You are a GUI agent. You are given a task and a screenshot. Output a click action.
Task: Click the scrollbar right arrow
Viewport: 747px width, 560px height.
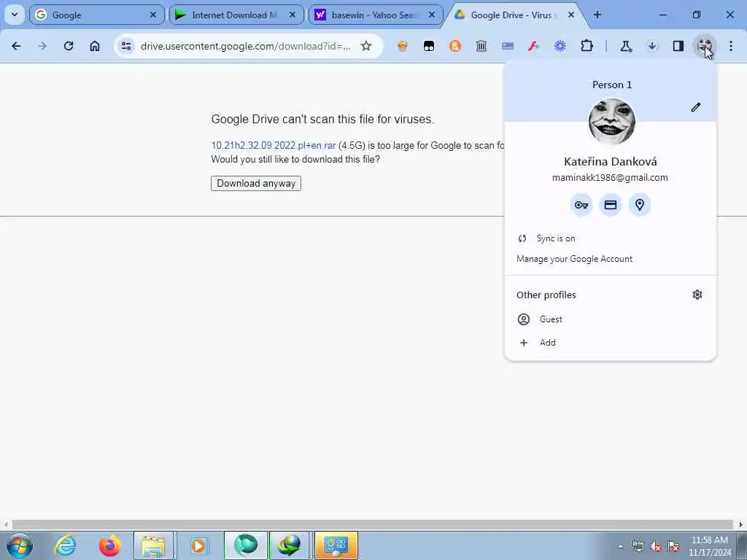click(x=741, y=525)
